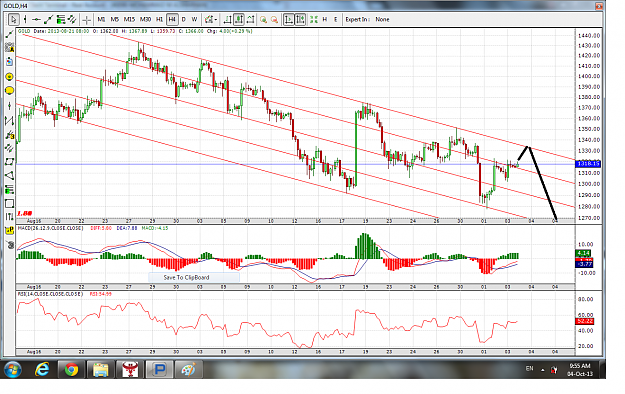
Task: Toggle chart auto-scroll icon
Action: pyautogui.click(x=300, y=19)
